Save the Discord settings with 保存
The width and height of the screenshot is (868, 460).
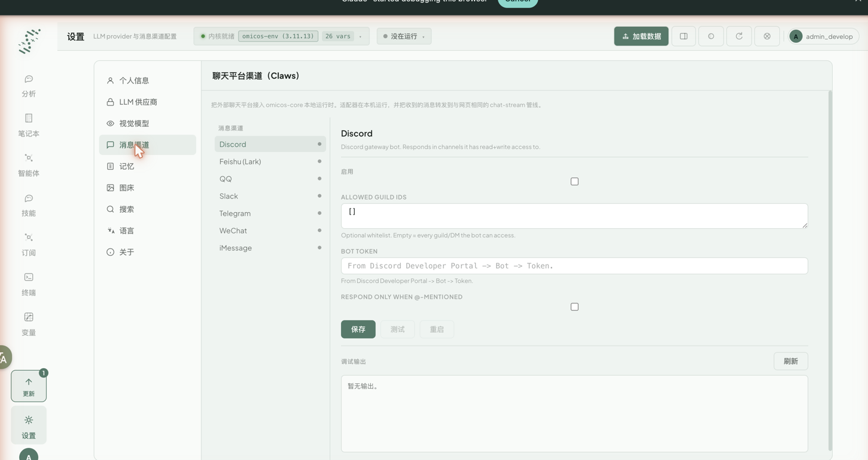[x=358, y=330]
